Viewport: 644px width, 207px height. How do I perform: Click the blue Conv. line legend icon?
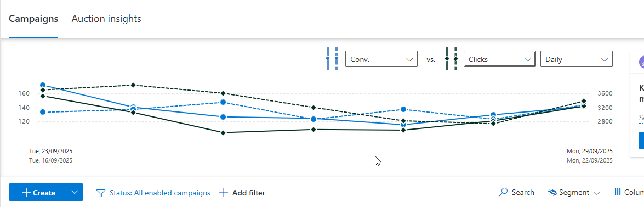point(332,58)
